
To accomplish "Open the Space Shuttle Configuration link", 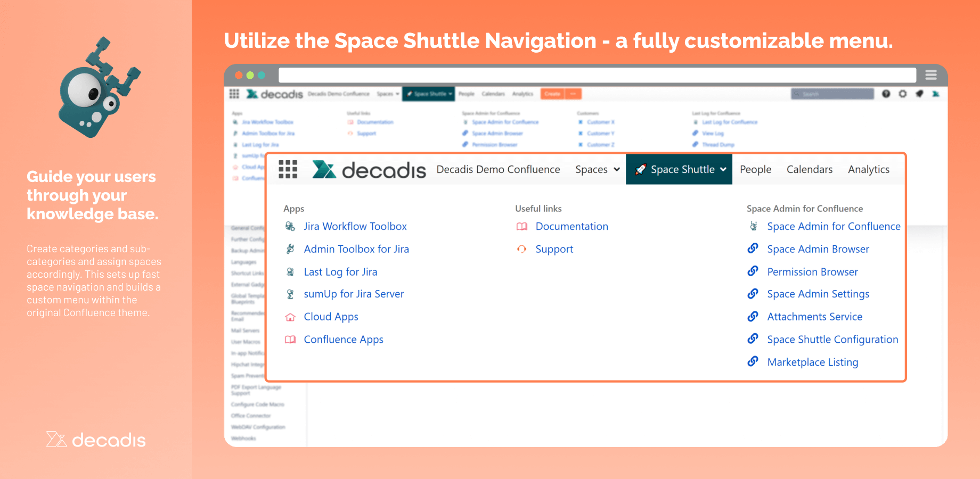I will 832,340.
